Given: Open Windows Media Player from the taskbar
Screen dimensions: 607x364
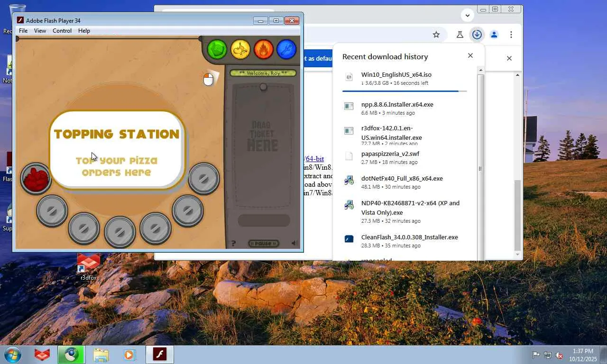Looking at the screenshot, I should (x=129, y=355).
